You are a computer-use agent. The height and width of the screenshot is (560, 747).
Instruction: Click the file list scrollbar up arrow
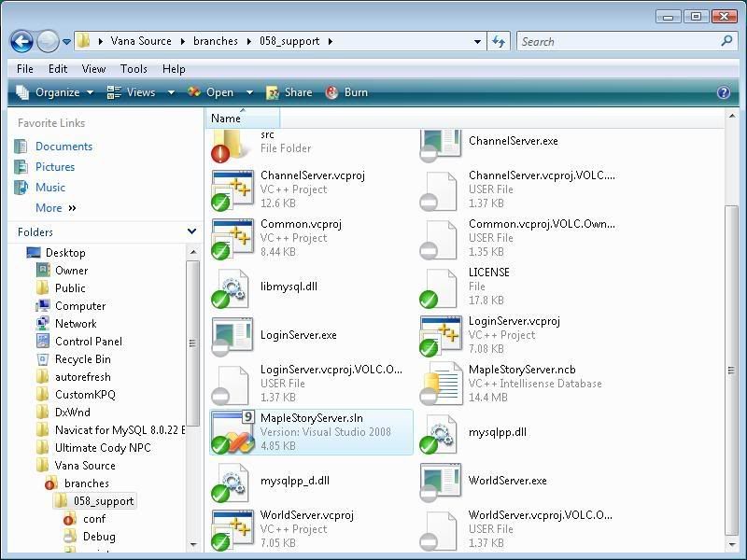click(732, 116)
